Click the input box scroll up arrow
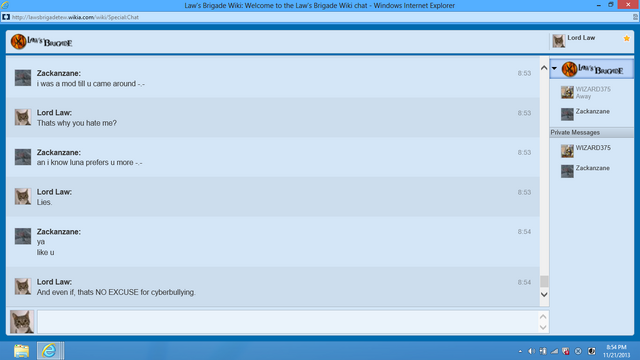This screenshot has width=640, height=360. [543, 316]
